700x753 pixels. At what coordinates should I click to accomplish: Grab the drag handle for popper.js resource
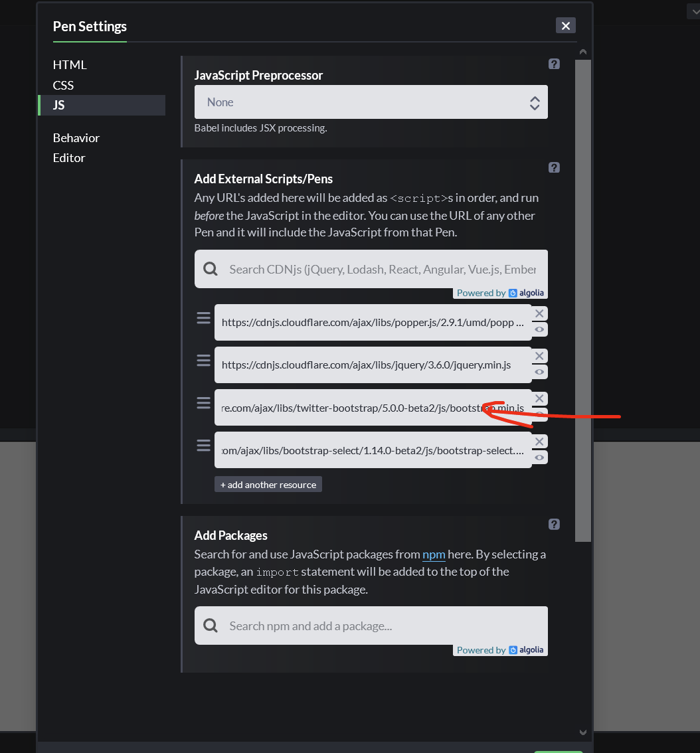[x=204, y=318]
